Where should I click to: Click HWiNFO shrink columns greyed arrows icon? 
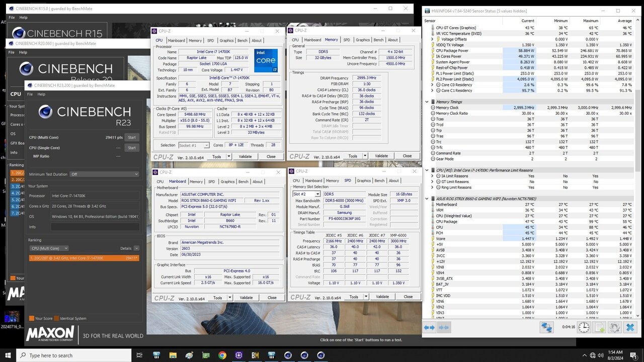pyautogui.click(x=444, y=327)
